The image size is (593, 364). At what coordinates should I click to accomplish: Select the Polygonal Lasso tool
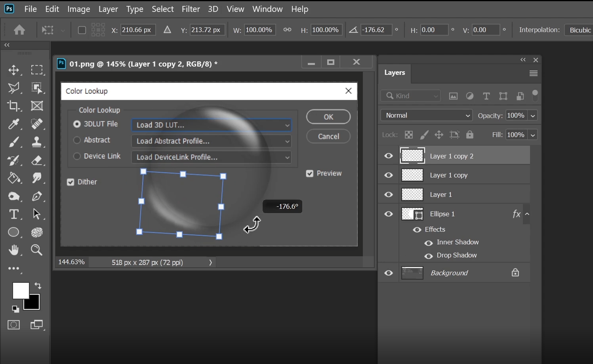[13, 88]
